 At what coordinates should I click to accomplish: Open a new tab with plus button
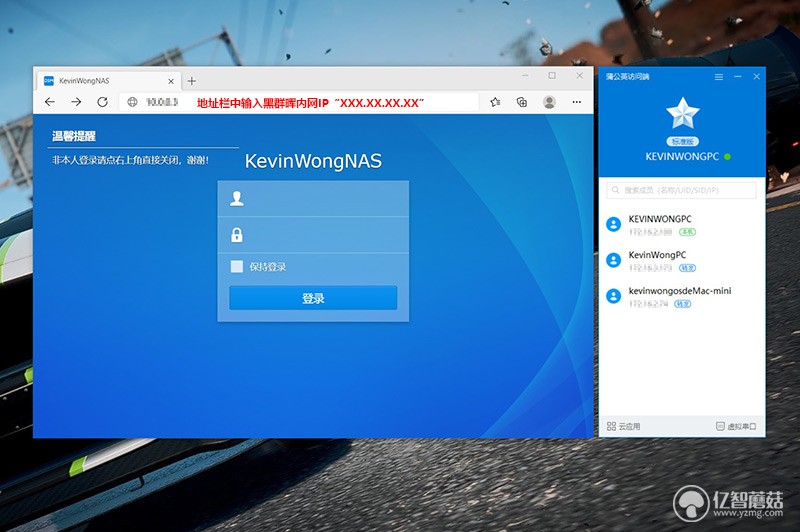click(191, 81)
